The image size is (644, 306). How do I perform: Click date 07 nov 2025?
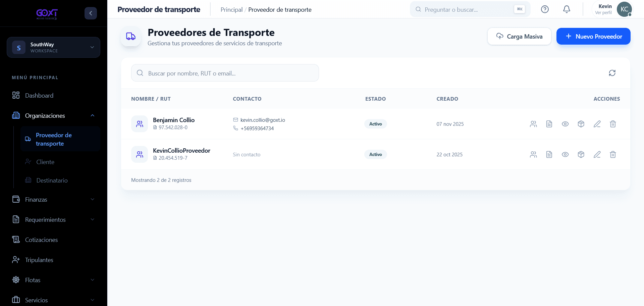pos(450,124)
